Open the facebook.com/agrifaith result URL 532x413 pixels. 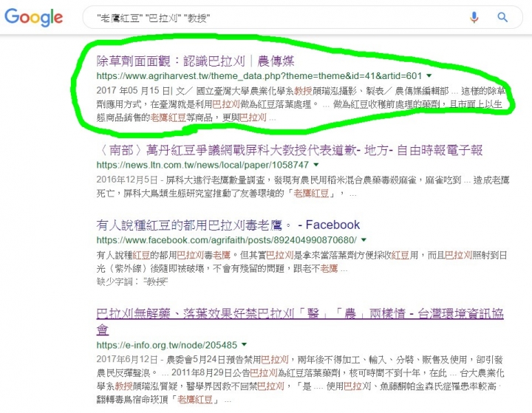226,240
